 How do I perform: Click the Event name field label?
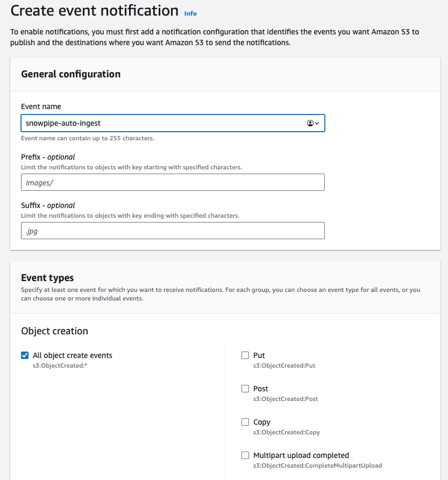(41, 106)
